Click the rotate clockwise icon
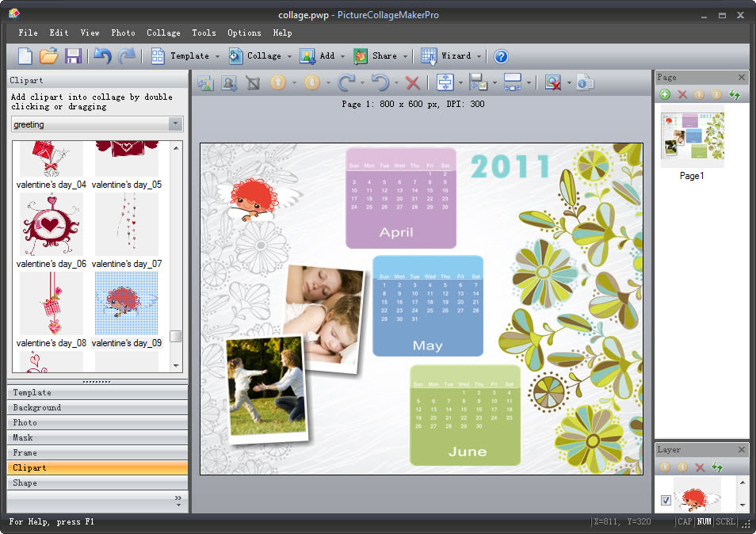The width and height of the screenshot is (756, 534). coord(346,82)
